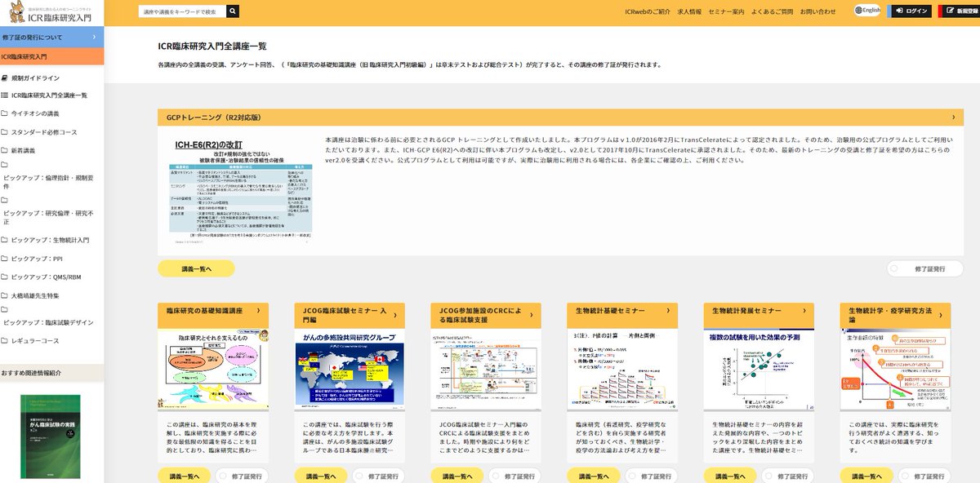Click the chevron on 臨床研究の基礎知識講座 header
Image resolution: width=980 pixels, height=483 pixels.
(258, 310)
